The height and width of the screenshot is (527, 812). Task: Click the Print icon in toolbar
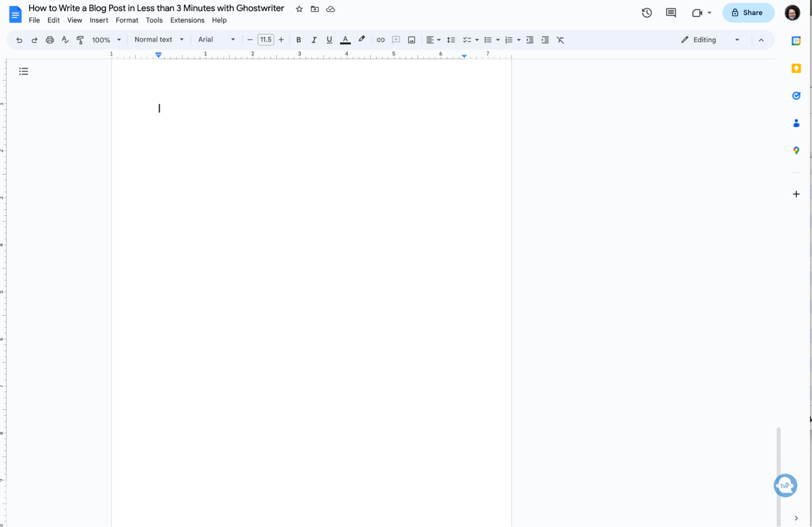[x=50, y=40]
